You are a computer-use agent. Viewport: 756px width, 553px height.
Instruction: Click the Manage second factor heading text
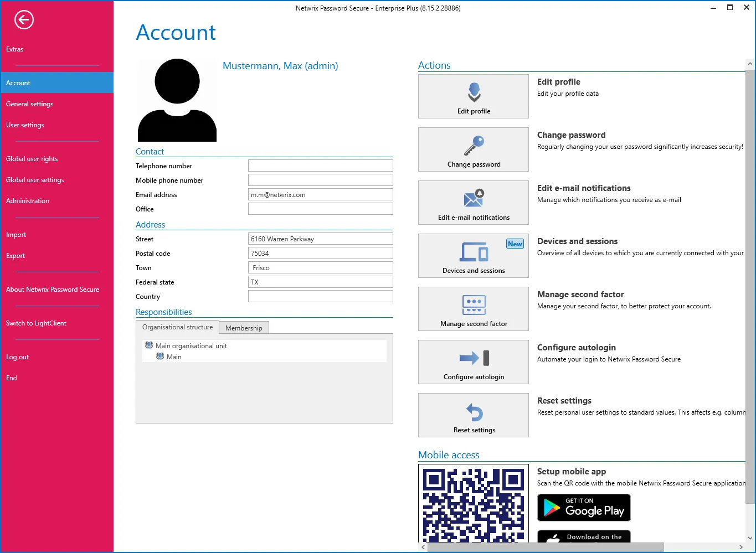point(580,294)
